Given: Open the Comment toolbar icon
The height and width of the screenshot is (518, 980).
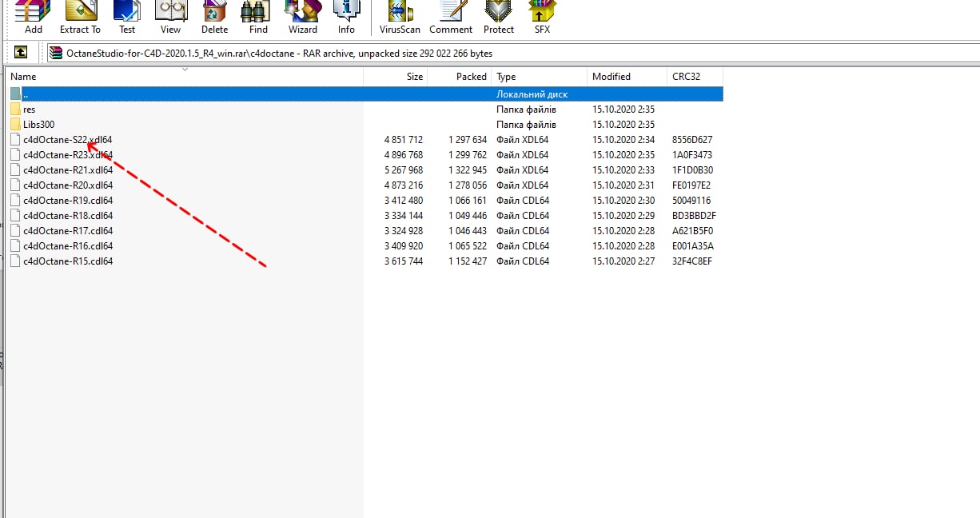Looking at the screenshot, I should pyautogui.click(x=451, y=11).
